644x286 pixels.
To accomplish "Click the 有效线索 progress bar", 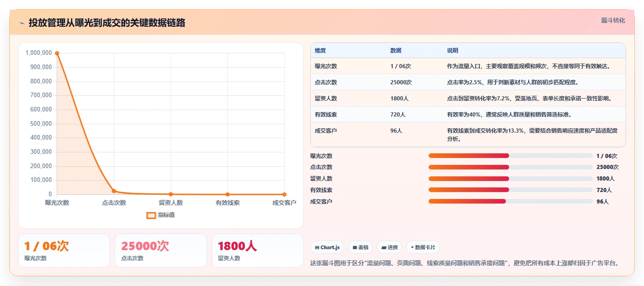I will 511,190.
